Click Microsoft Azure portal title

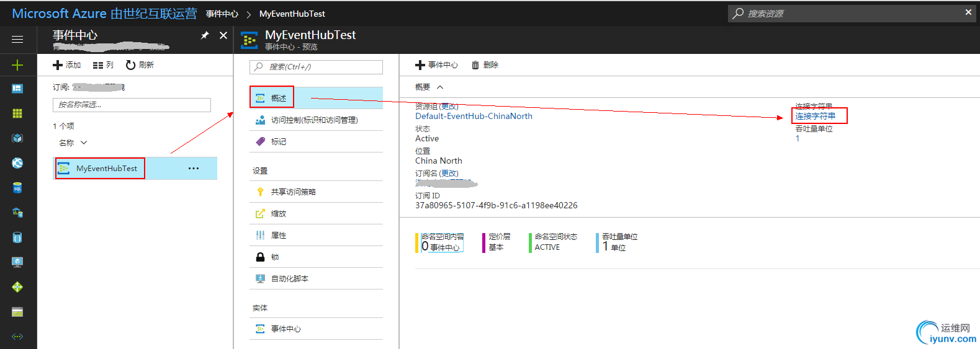pyautogui.click(x=104, y=14)
